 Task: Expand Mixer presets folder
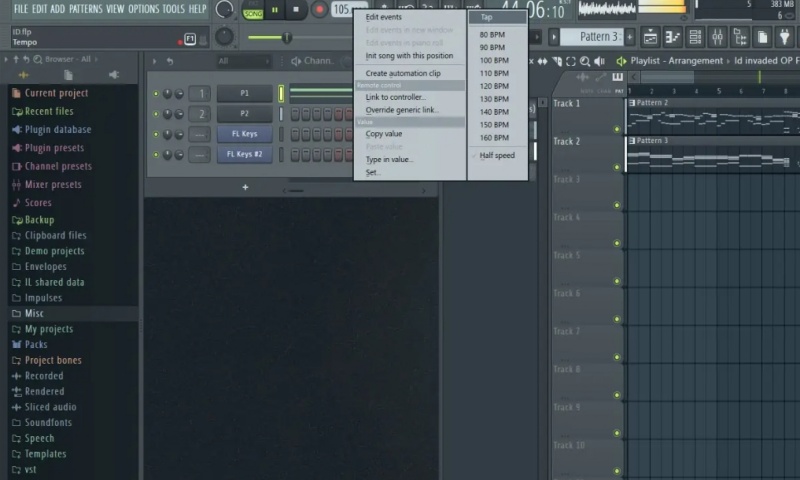53,185
